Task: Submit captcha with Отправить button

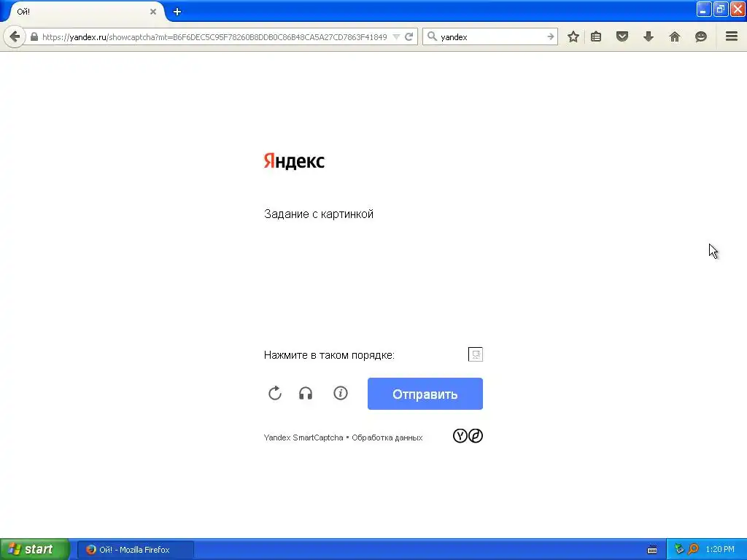Action: point(425,394)
